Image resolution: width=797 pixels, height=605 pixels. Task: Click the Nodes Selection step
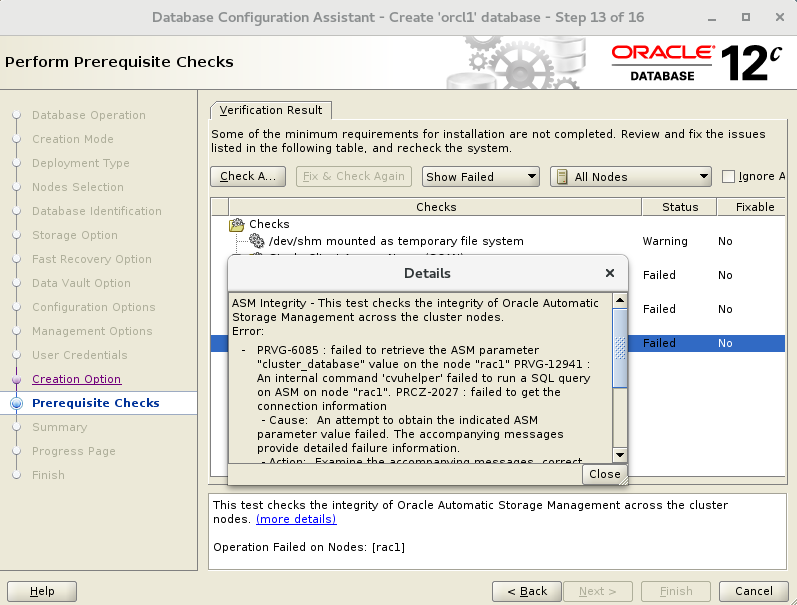(78, 187)
